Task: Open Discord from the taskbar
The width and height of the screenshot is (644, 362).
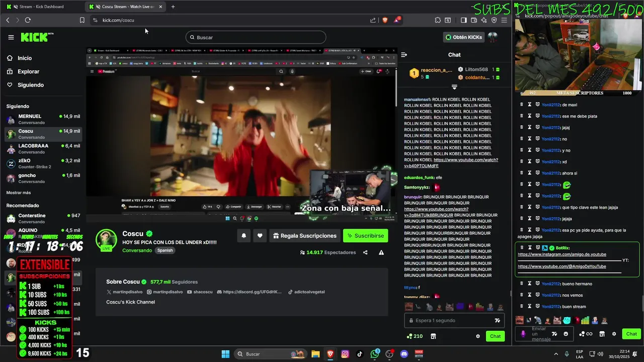Action: [x=404, y=354]
